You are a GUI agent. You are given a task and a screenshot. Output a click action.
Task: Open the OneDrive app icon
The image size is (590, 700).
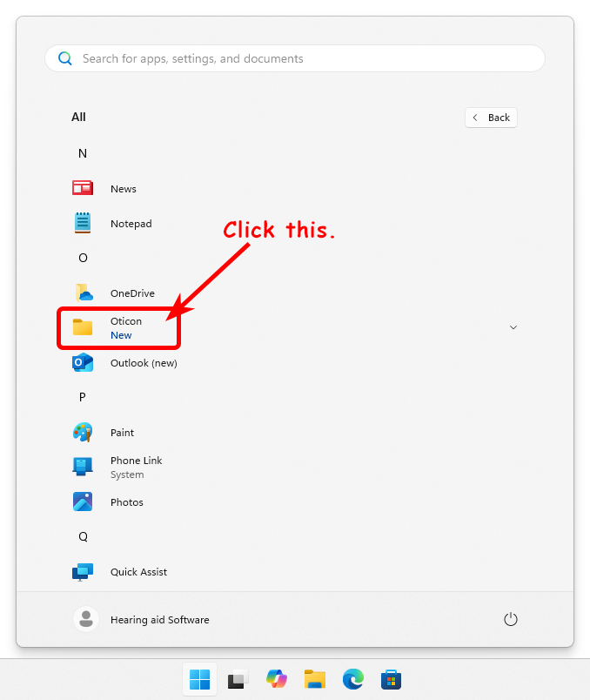pos(83,293)
